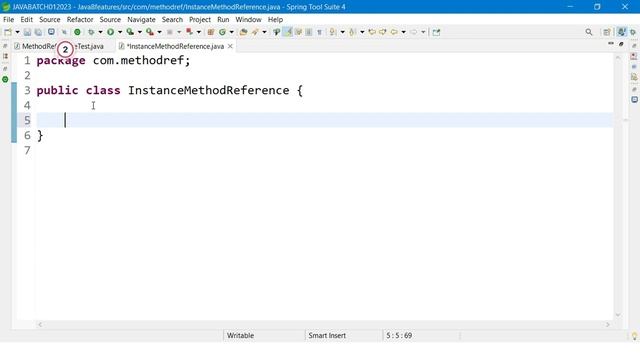Maximize the editor area with its maximize icon
This screenshot has width=640, height=360.
pos(621,44)
